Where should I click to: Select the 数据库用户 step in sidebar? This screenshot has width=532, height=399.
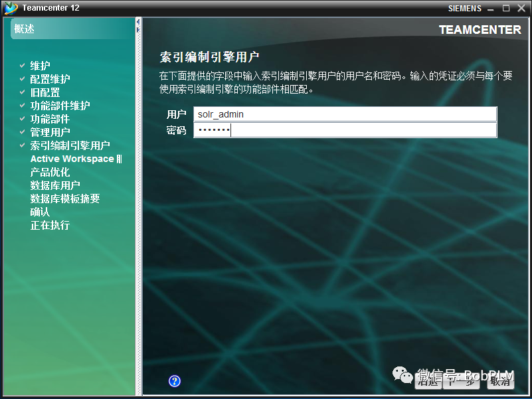coord(55,185)
